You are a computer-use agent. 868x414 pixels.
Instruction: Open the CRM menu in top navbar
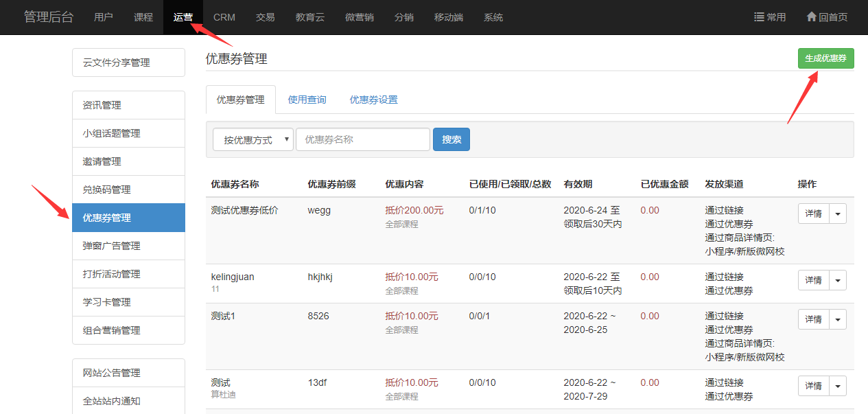tap(224, 17)
